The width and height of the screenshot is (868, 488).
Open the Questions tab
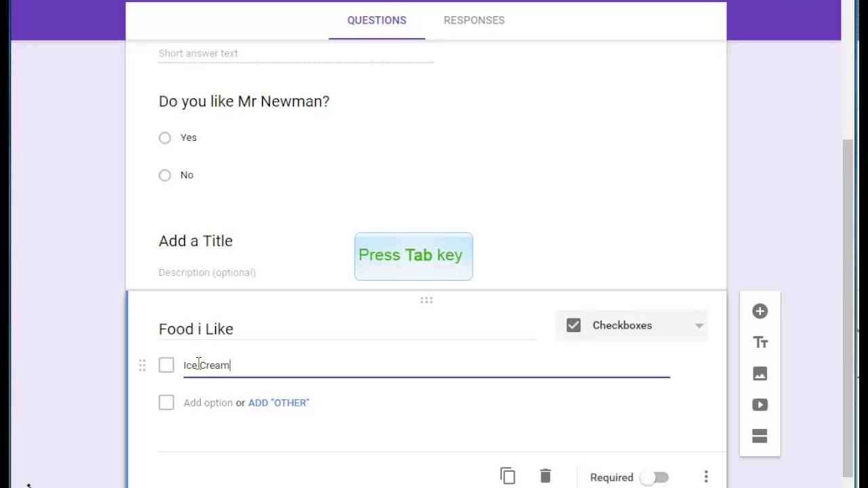376,20
